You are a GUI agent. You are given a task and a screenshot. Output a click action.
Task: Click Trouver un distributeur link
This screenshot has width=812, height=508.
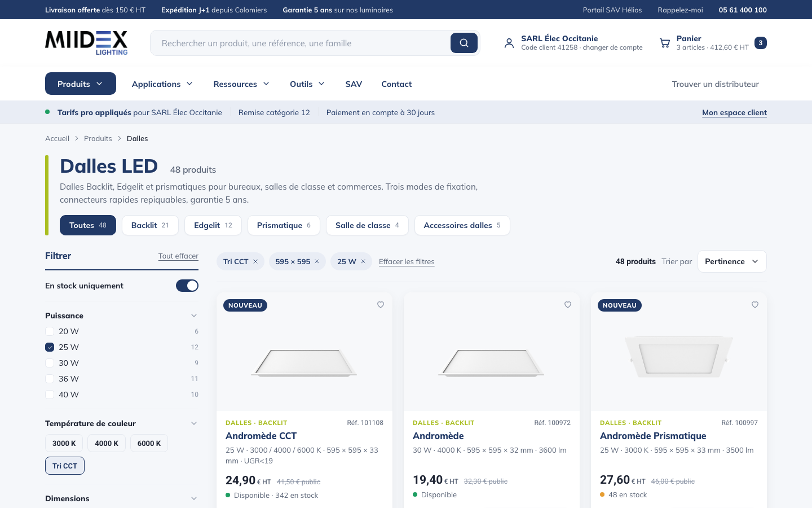715,84
